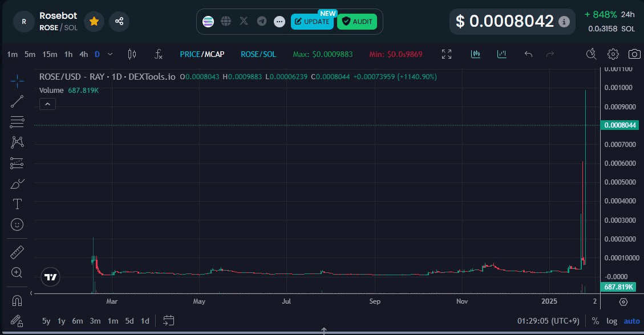Click the UPDATE button
This screenshot has height=335, width=644.
click(x=312, y=21)
